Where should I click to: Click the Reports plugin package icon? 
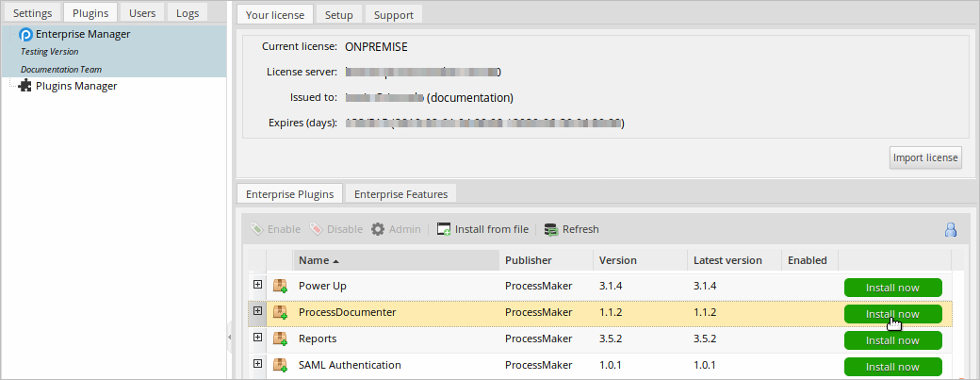280,339
